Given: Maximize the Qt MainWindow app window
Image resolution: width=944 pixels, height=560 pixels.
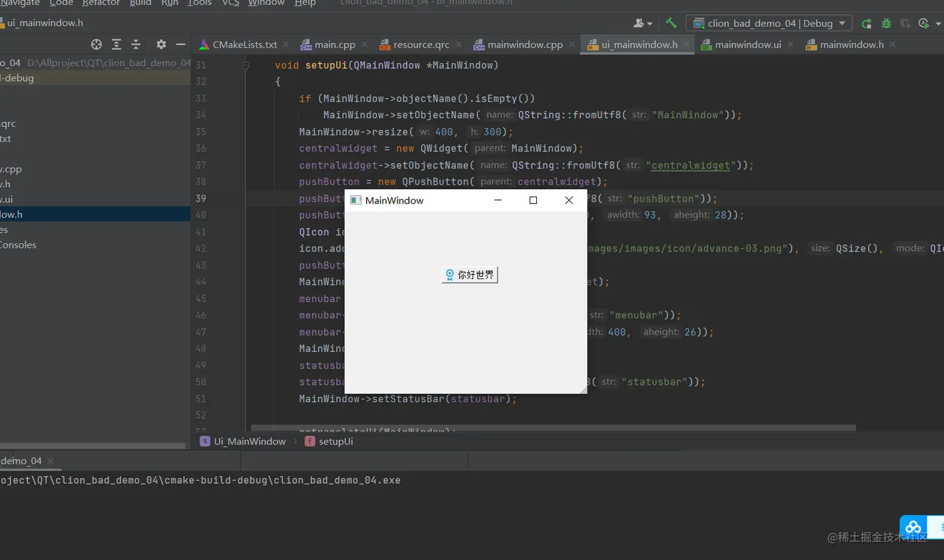Looking at the screenshot, I should tap(533, 200).
